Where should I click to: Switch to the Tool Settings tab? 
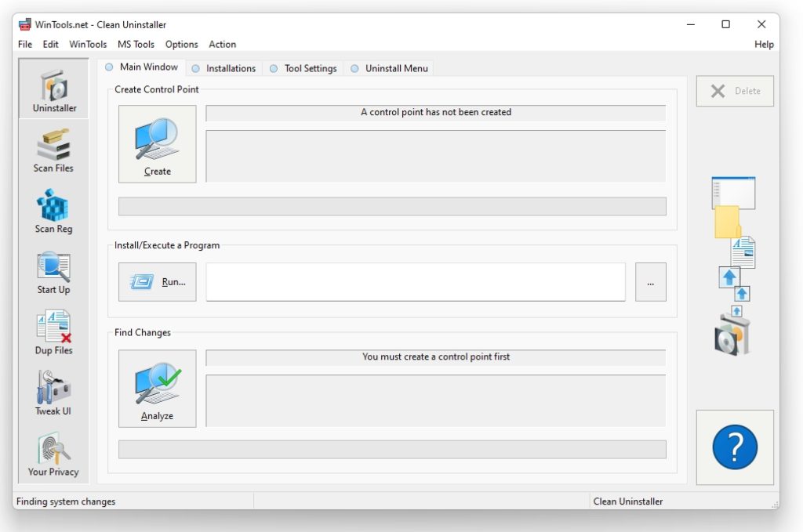[x=303, y=68]
